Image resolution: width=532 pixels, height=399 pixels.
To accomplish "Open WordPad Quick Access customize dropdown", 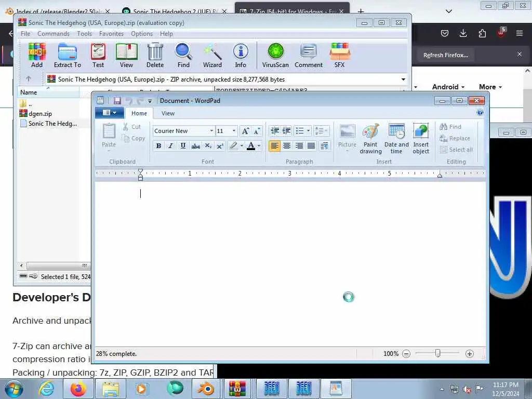I will (x=150, y=101).
